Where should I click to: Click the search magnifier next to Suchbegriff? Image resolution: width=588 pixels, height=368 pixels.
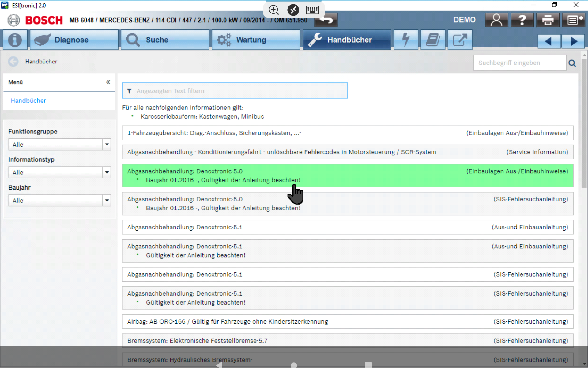(x=572, y=63)
